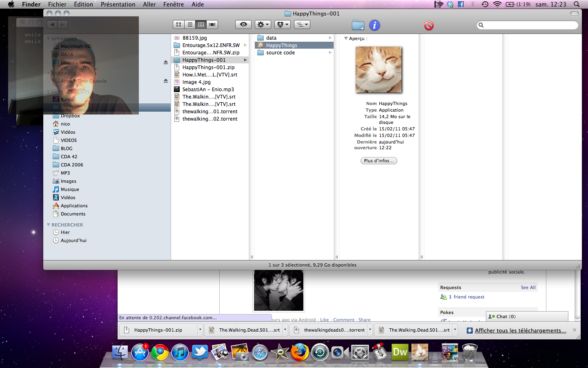Open the Aller menu
This screenshot has height=368, width=588.
149,4
